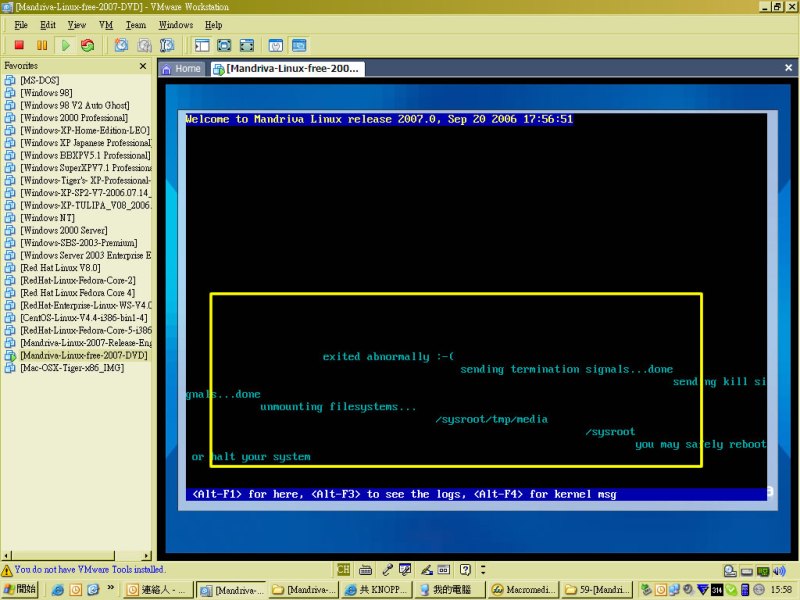800x600 pixels.
Task: Click the VMware CD-ROM device status icon
Action: click(x=731, y=571)
